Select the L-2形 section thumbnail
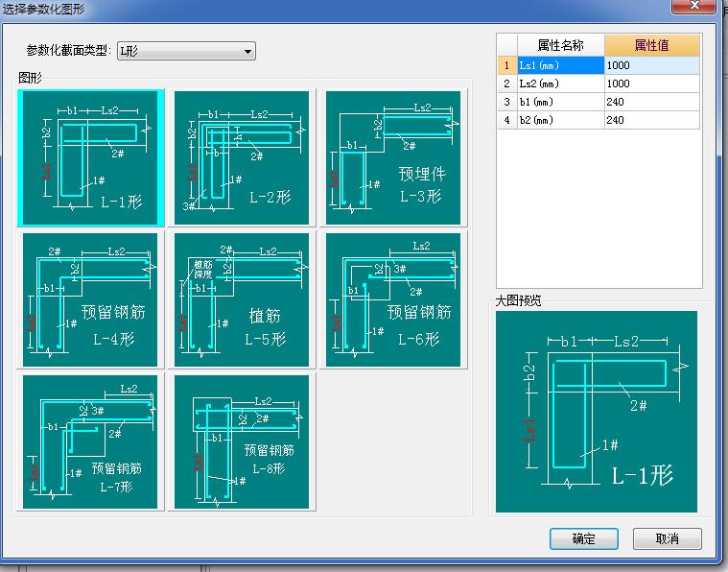Image resolution: width=728 pixels, height=572 pixels. [x=242, y=158]
